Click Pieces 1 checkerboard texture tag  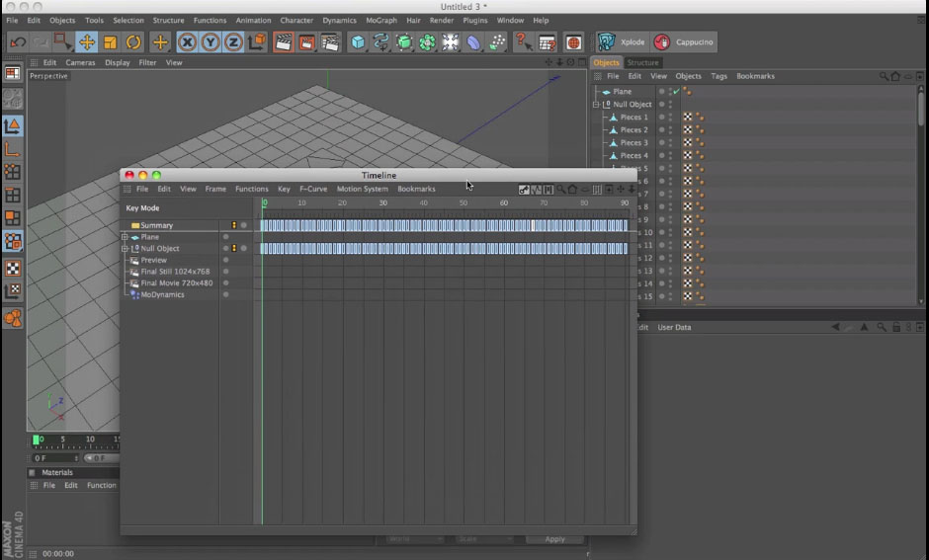tap(687, 118)
